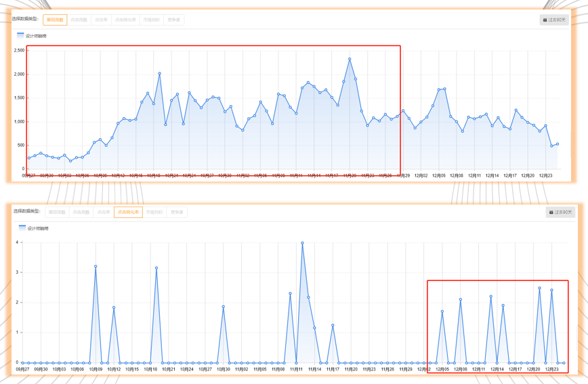588x384 pixels.
Task: Click 选择数据类型 label in top panel
Action: [x=25, y=19]
